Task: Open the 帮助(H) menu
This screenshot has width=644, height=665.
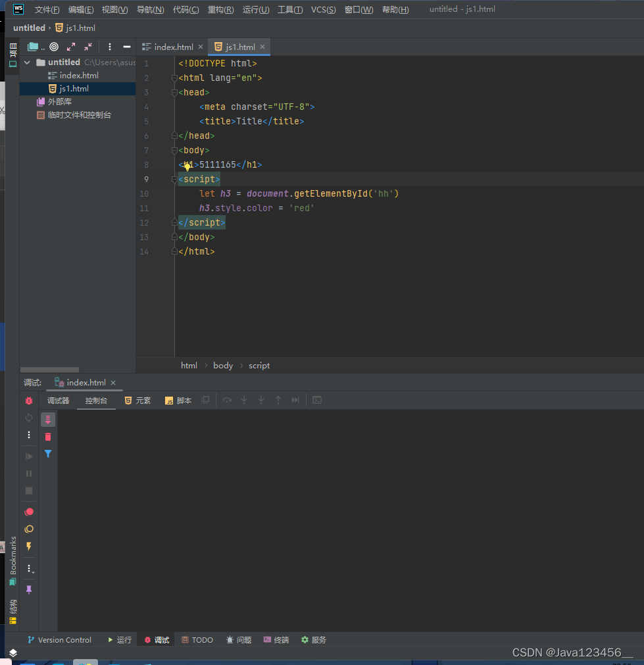Action: click(395, 9)
